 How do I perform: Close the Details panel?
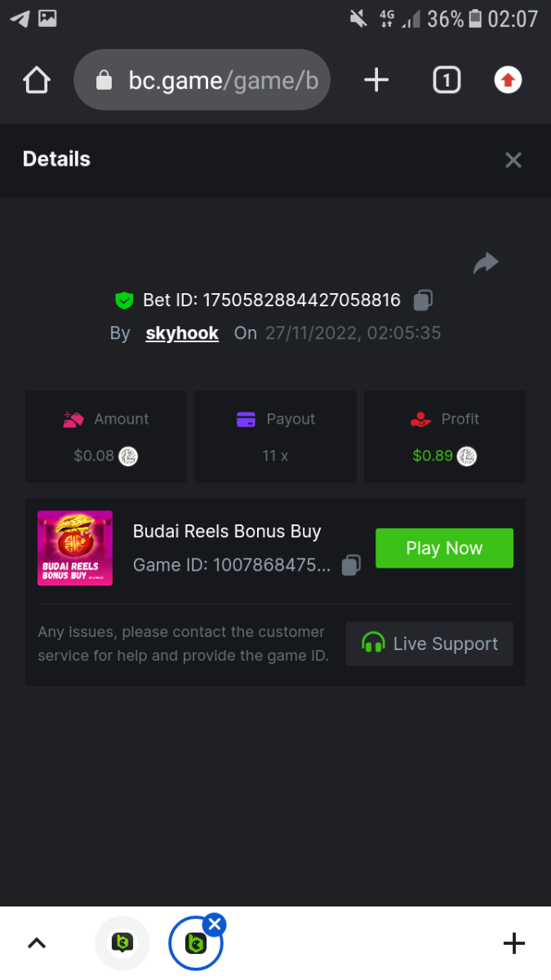513,160
